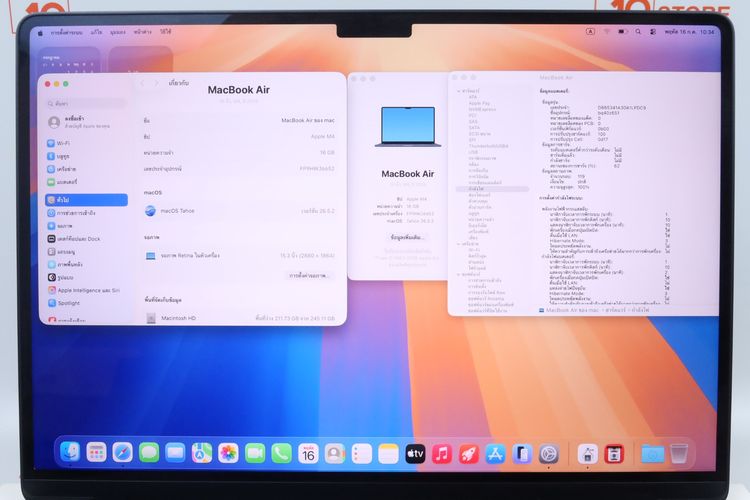Select the highlighted Power item in System Information
Screen dimensions: 750x500
pyautogui.click(x=492, y=189)
